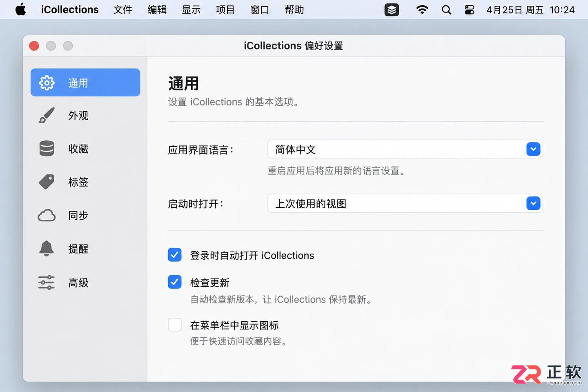Image resolution: width=588 pixels, height=392 pixels.
Task: Click the paintbrush icon for 外观
Action: (47, 116)
